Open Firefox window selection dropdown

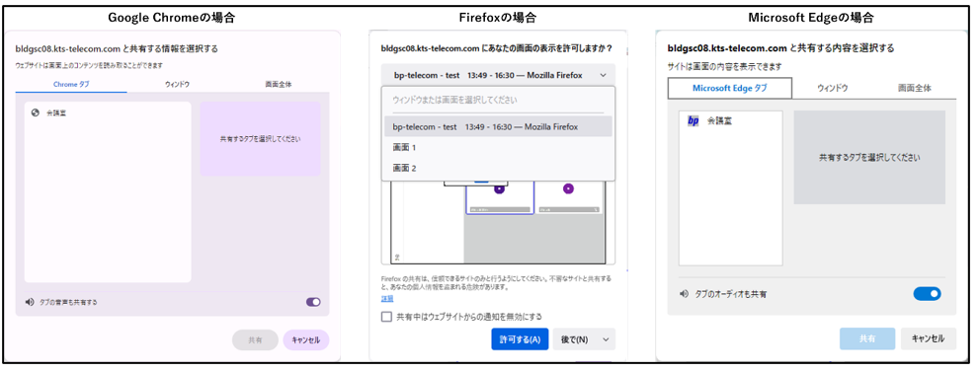pos(498,75)
